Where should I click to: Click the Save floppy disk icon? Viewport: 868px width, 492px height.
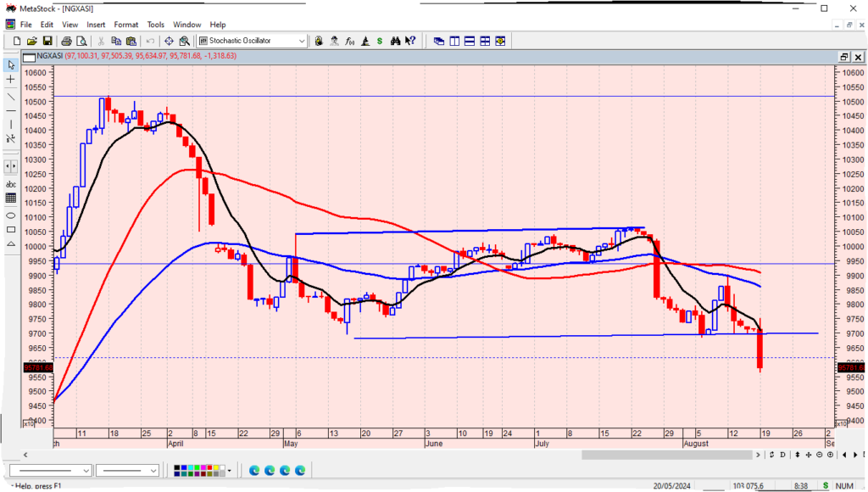point(47,41)
